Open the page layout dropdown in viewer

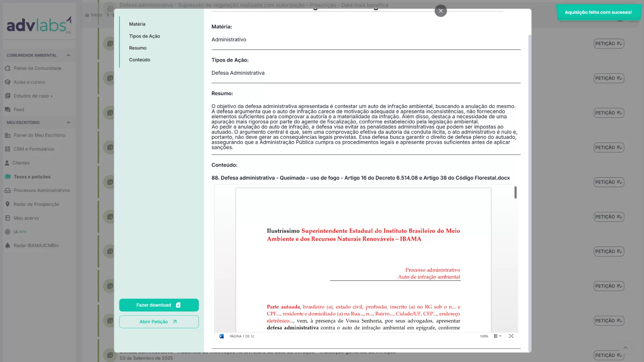tap(497, 336)
